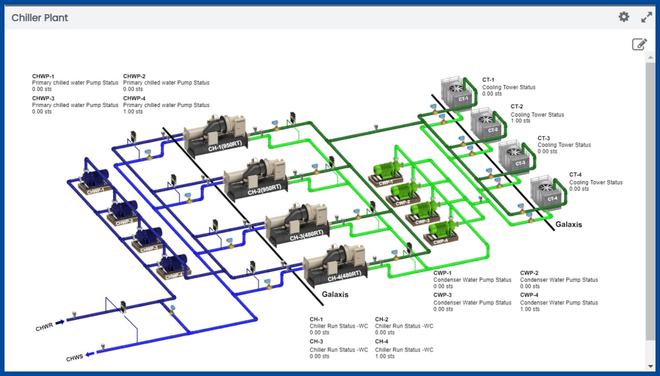This screenshot has height=376, width=660.
Task: Select the blue CHWP-4 chilled water pump
Action: point(173,267)
